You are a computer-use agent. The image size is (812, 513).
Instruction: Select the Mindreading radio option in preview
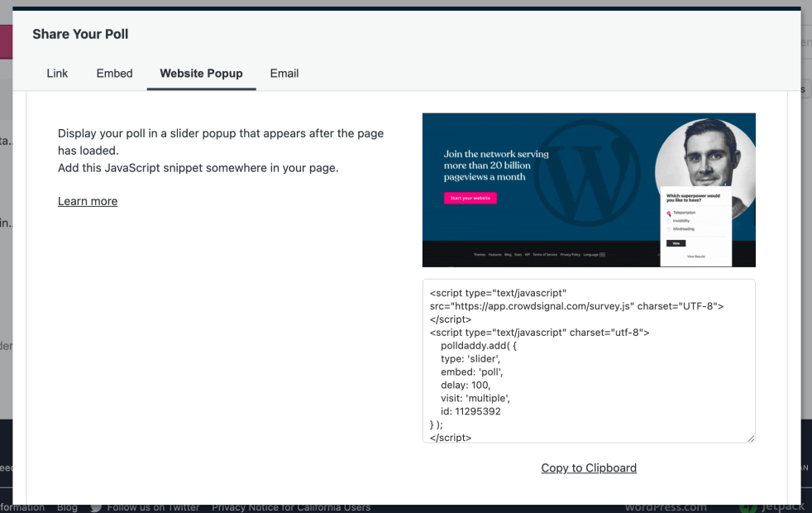pyautogui.click(x=669, y=229)
